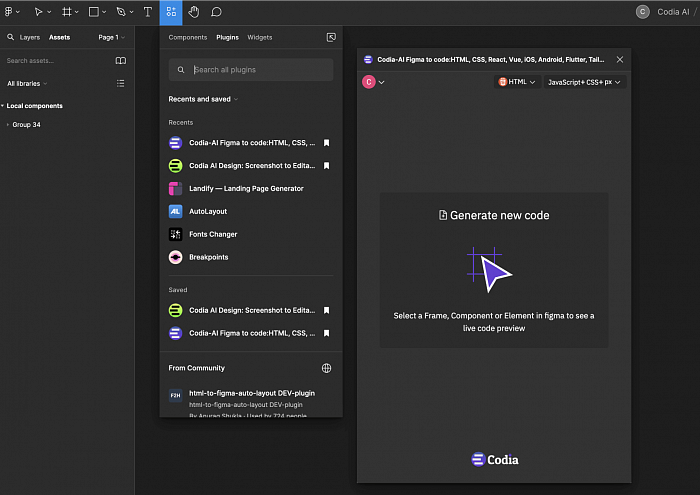700x495 pixels.
Task: Select the Text tool
Action: coord(148,12)
